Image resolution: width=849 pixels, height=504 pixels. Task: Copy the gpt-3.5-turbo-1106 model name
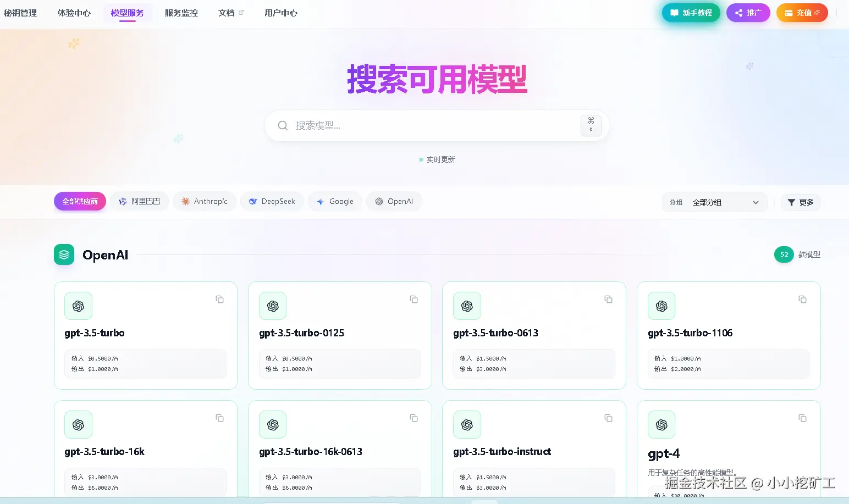pyautogui.click(x=802, y=300)
